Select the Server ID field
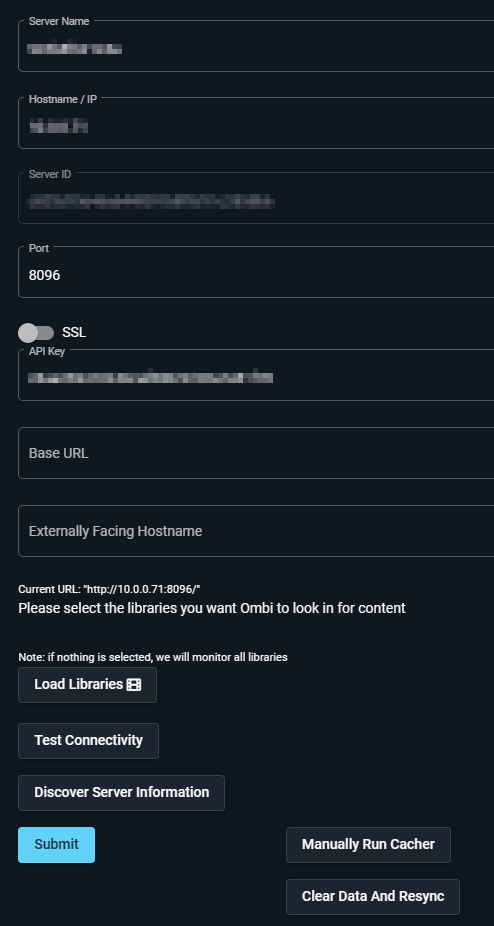494x926 pixels. coord(256,198)
